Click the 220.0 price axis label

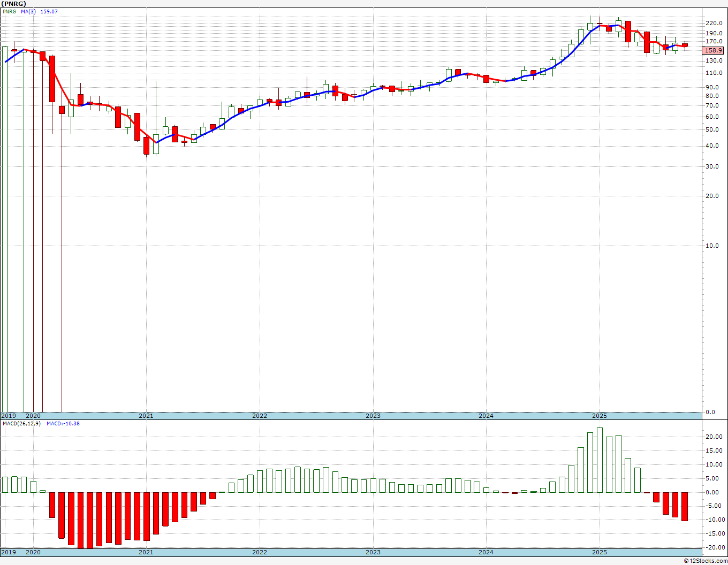pos(714,23)
